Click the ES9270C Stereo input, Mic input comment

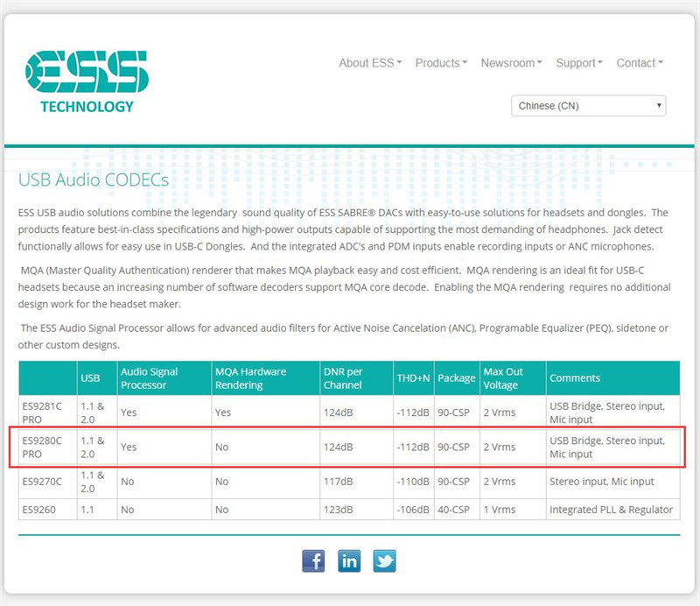click(x=601, y=482)
